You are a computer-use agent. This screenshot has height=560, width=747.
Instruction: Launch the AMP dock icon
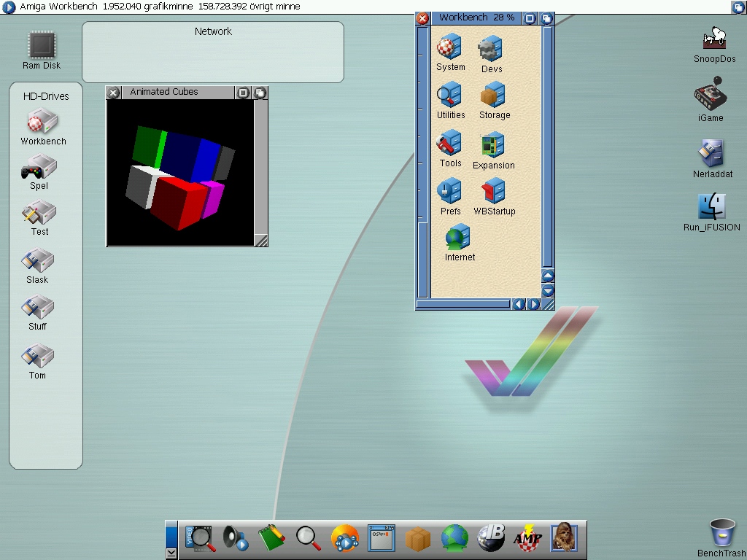click(x=527, y=539)
